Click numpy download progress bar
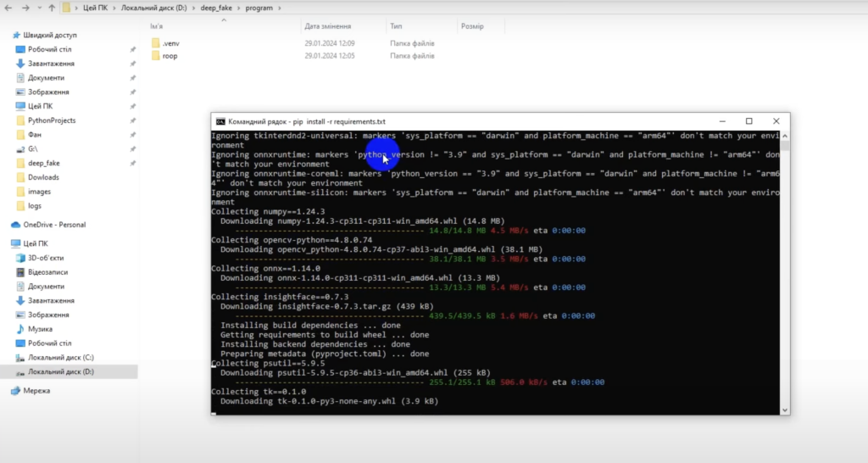Screen dimensions: 868x463 point(330,231)
